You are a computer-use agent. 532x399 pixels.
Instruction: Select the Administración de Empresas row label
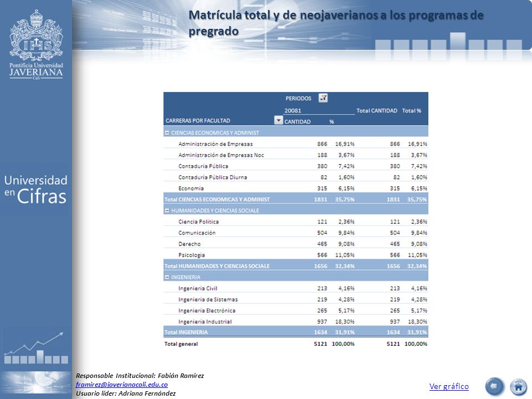pyautogui.click(x=216, y=144)
